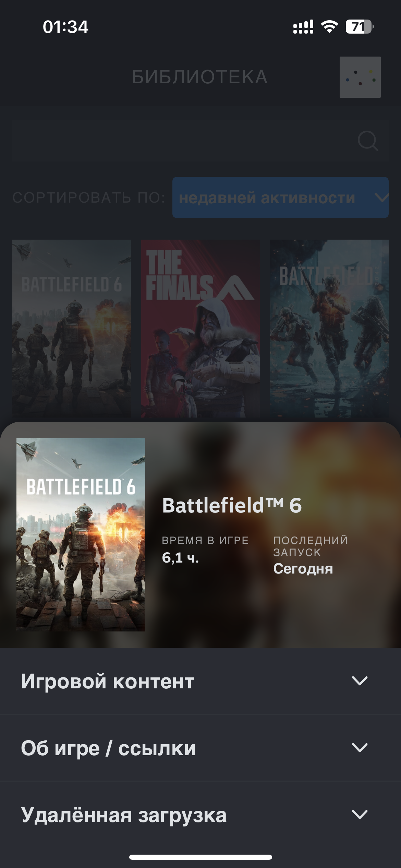Select the Battlefield 6 library cover
This screenshot has width=401, height=868.
point(72,328)
